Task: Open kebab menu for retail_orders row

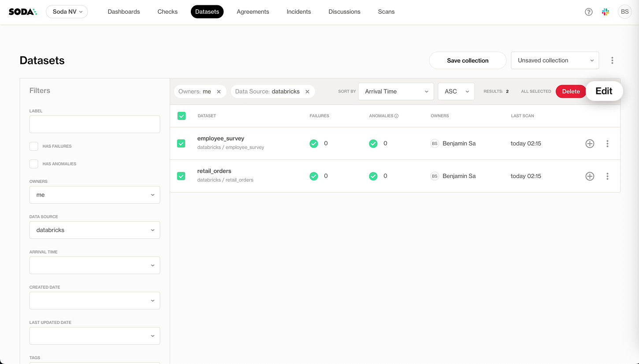Action: coord(607,176)
